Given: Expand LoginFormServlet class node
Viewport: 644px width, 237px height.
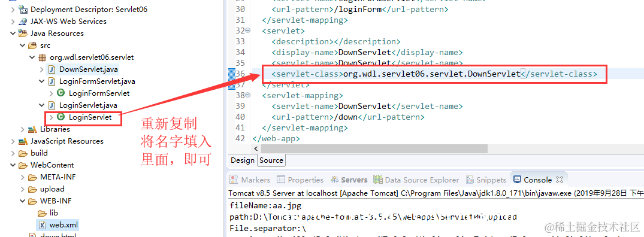Looking at the screenshot, I should 51,93.
